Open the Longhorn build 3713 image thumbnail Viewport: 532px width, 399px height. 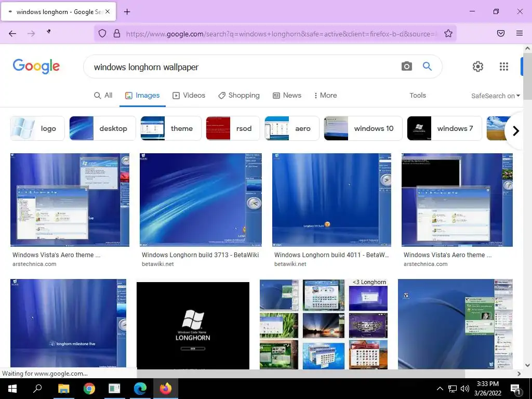pyautogui.click(x=201, y=200)
